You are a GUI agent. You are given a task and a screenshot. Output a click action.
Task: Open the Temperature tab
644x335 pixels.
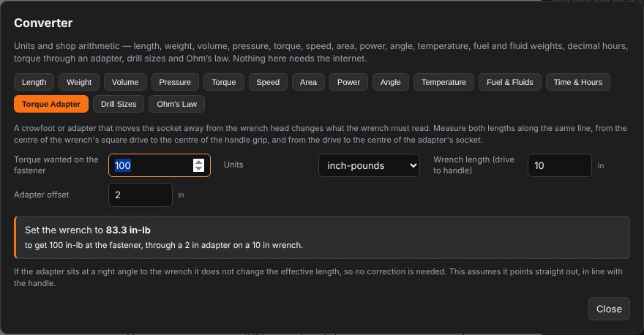pos(443,82)
